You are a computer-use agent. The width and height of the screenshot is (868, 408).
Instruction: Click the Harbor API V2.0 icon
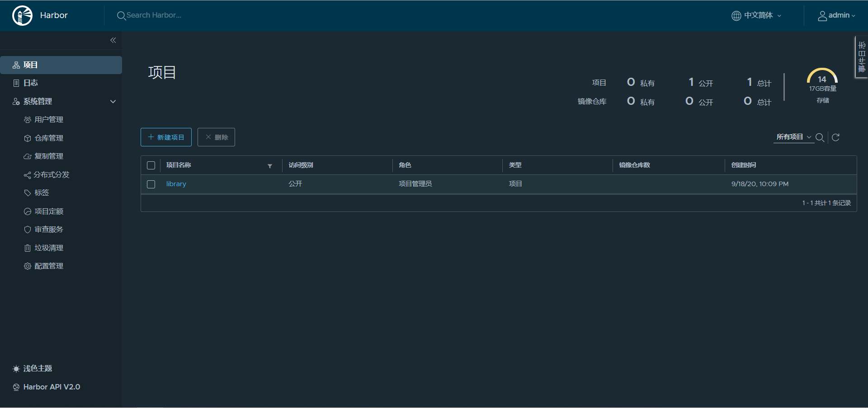point(16,387)
